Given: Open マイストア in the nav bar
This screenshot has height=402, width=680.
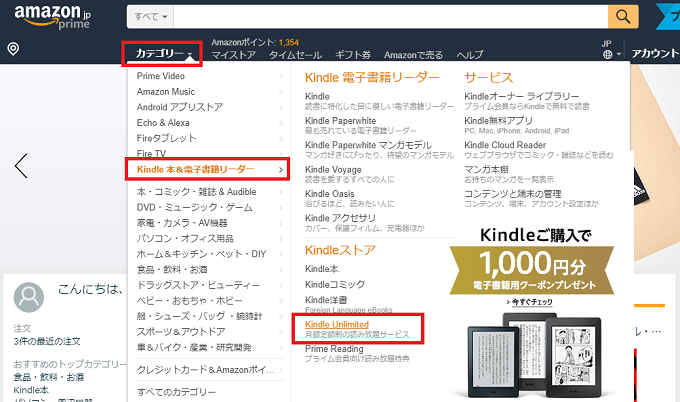Looking at the screenshot, I should point(233,55).
